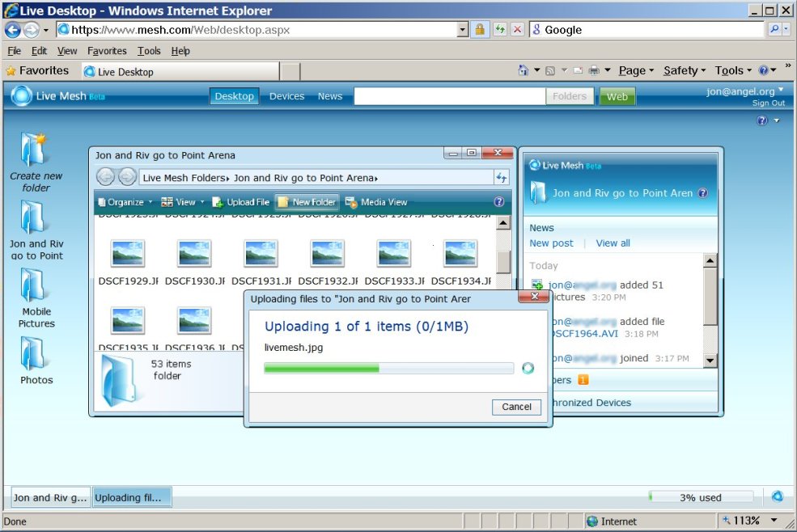This screenshot has height=532, width=797.
Task: Select the Live Desktop browser tab
Action: coord(180,72)
